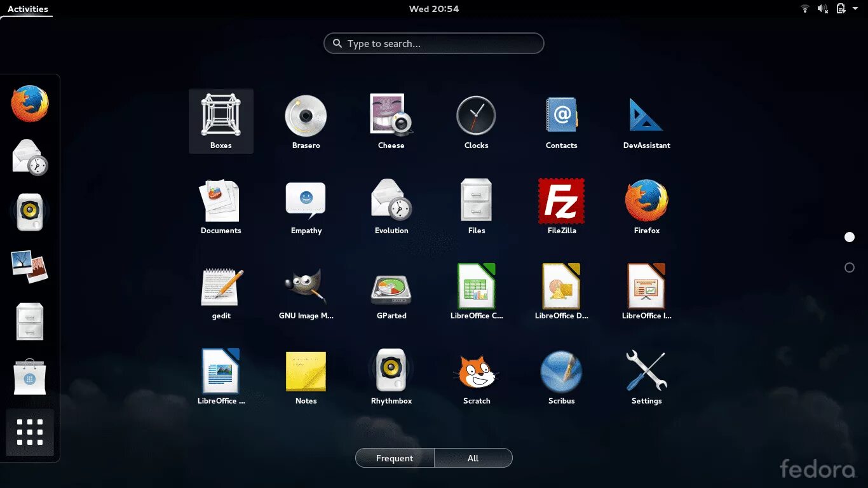Screen dimensions: 868x488
Task: Launch Rhythmbox from the app grid
Action: coord(391,376)
